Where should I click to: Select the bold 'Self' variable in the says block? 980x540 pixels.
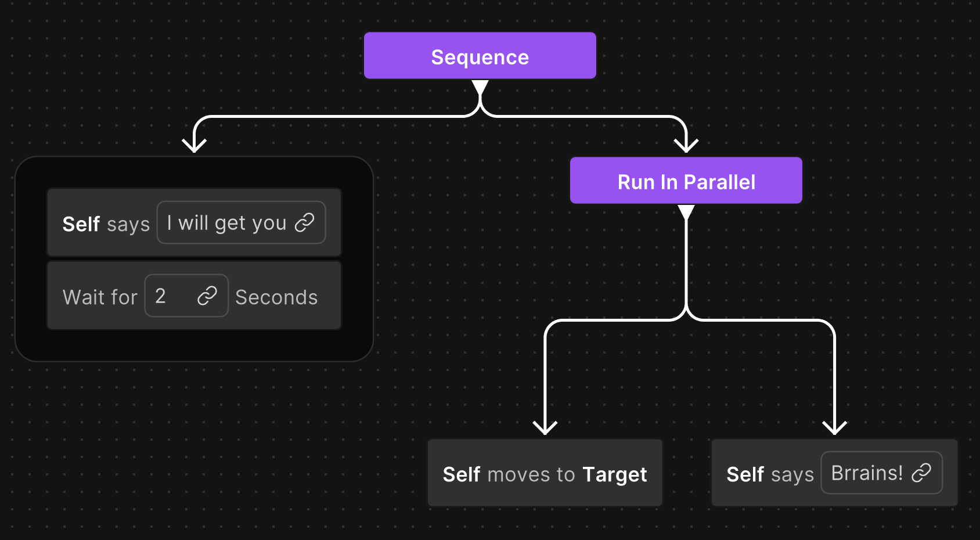point(81,224)
